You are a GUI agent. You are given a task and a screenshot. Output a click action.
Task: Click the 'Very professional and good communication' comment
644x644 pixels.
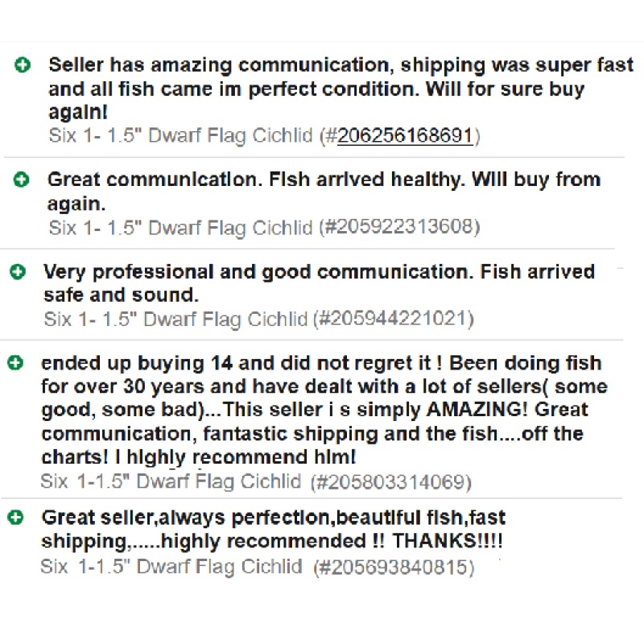pyautogui.click(x=319, y=283)
